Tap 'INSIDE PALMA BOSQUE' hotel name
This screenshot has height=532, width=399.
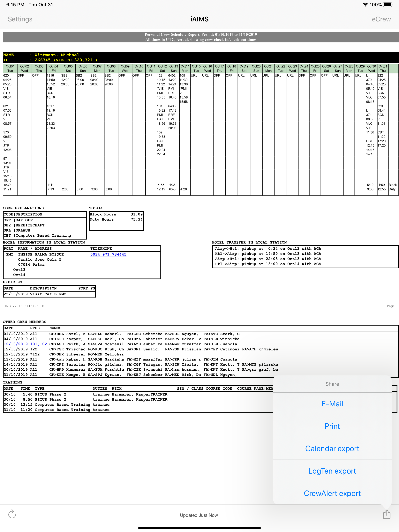click(x=41, y=255)
